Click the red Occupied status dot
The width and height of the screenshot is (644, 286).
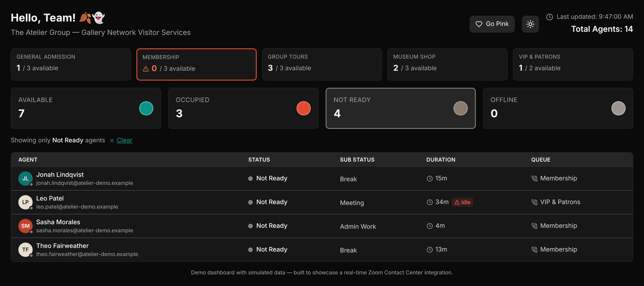pyautogui.click(x=303, y=108)
